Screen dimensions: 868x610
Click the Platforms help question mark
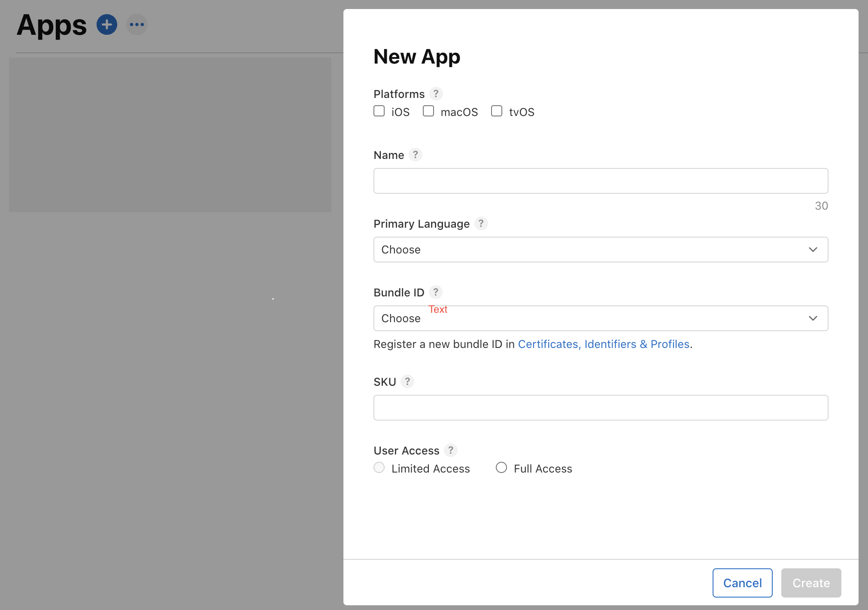(x=435, y=93)
